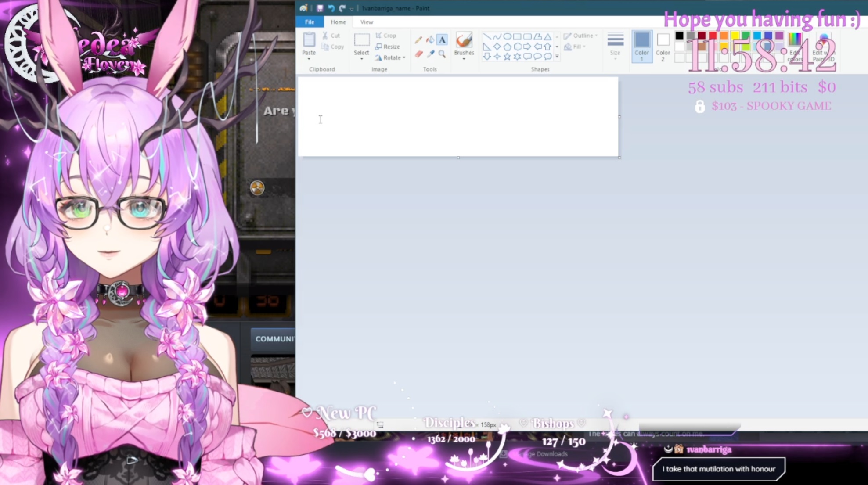Click the Copy button
This screenshot has width=868, height=485.
point(332,47)
